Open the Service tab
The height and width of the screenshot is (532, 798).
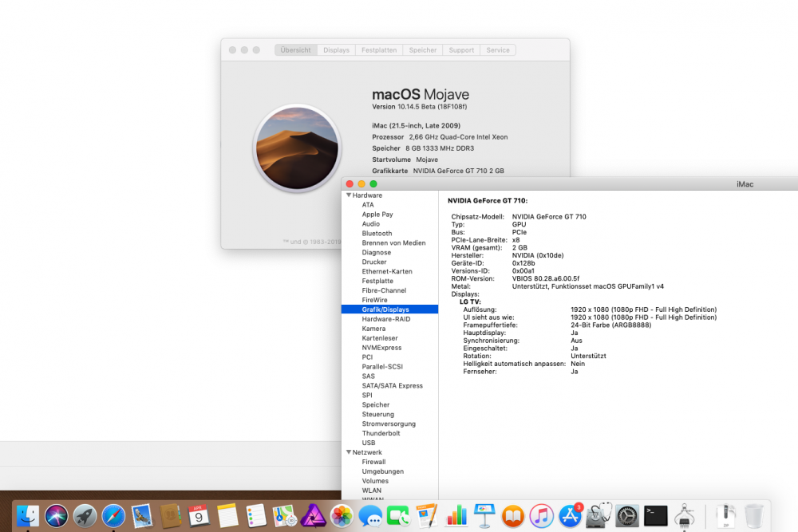(498, 49)
